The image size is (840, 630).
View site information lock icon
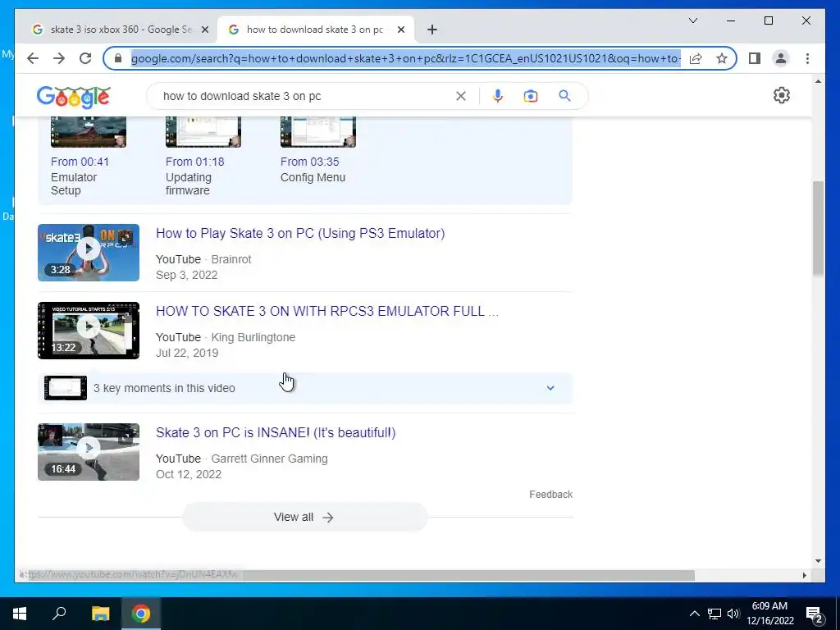118,58
